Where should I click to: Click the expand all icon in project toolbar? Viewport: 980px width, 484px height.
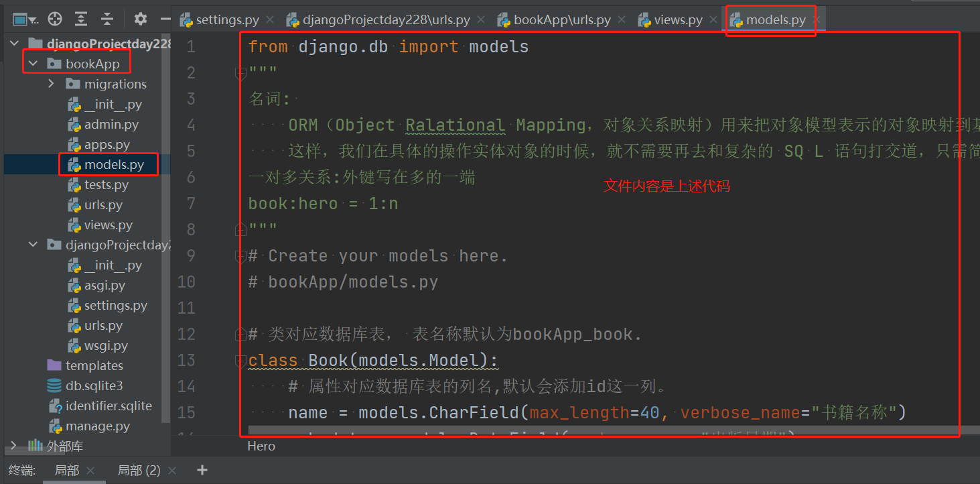pyautogui.click(x=81, y=19)
